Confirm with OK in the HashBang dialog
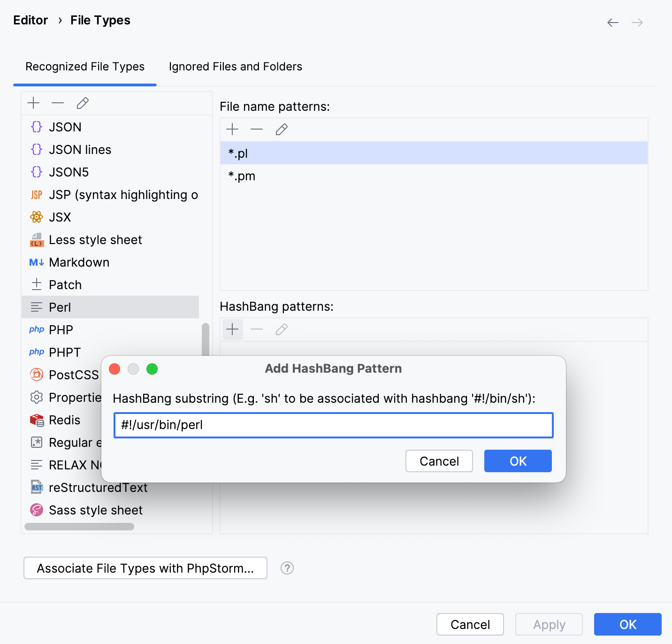This screenshot has width=672, height=644. pyautogui.click(x=518, y=461)
